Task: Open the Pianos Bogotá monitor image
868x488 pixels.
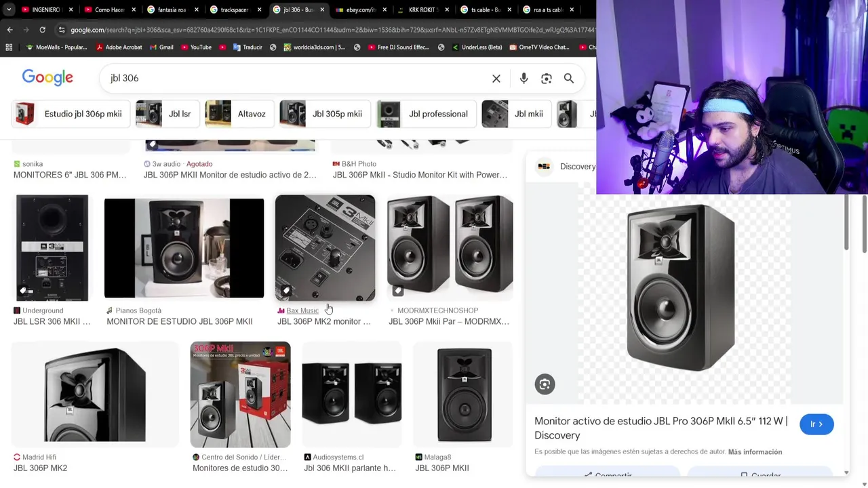Action: coord(184,248)
